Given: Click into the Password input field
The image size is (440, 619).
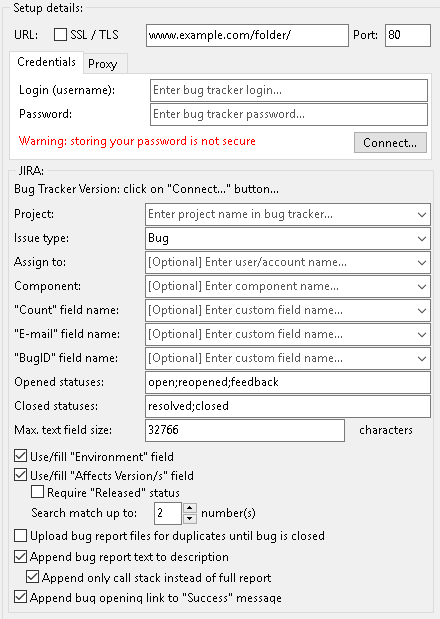Looking at the screenshot, I should tap(289, 114).
